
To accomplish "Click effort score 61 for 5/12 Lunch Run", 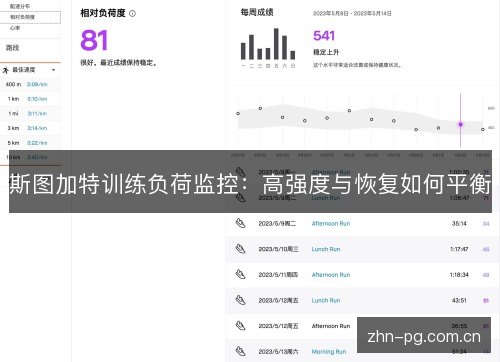I will (486, 301).
